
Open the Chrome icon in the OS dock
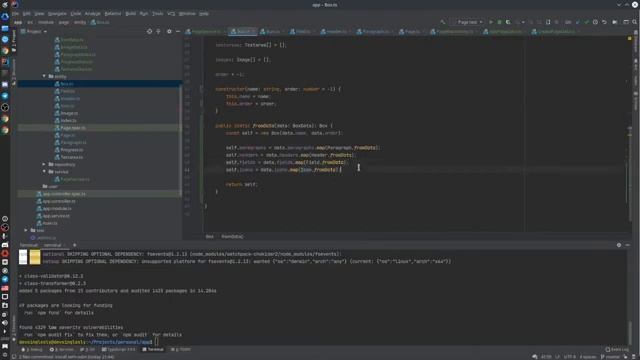[5, 51]
